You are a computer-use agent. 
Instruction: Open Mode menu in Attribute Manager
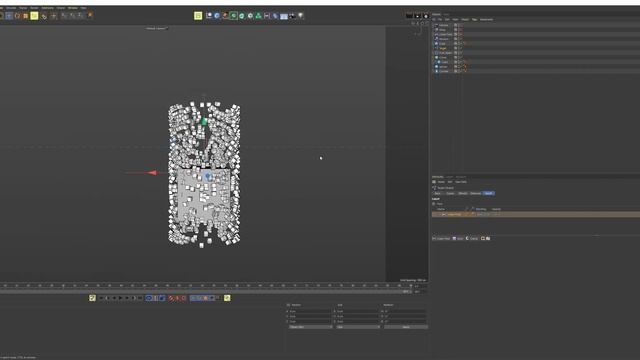pos(441,182)
